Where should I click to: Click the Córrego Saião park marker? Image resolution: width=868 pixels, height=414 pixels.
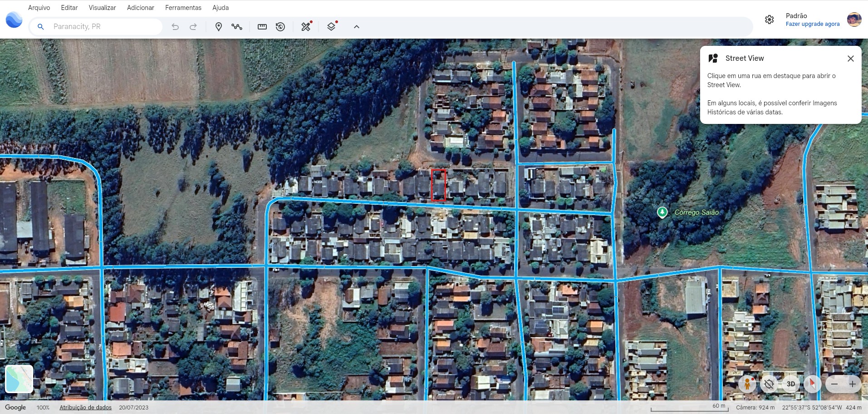[x=662, y=212]
